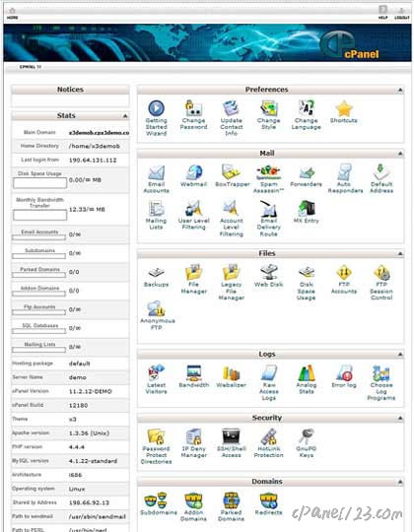Open Web Disk
This screenshot has height=532, width=414.
tap(268, 276)
